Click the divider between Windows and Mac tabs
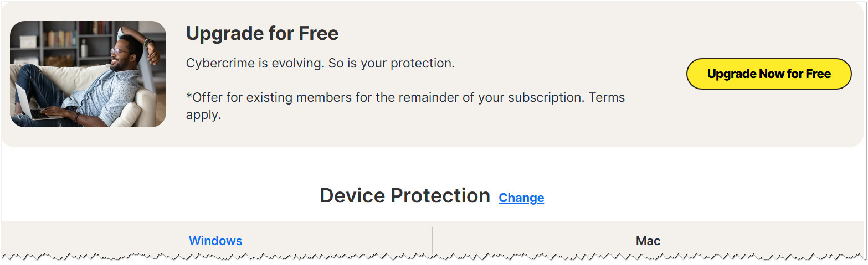Image resolution: width=868 pixels, height=265 pixels. 432,241
